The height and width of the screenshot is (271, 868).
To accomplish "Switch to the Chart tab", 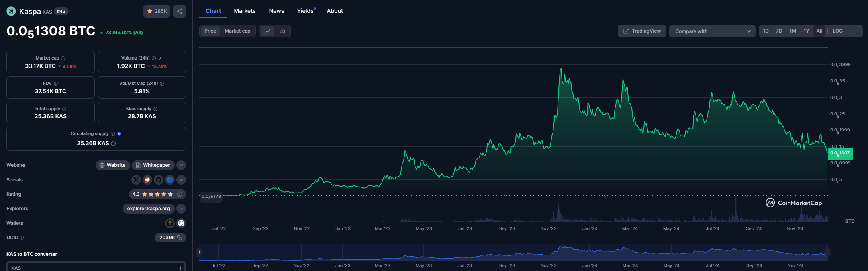I will tap(213, 11).
